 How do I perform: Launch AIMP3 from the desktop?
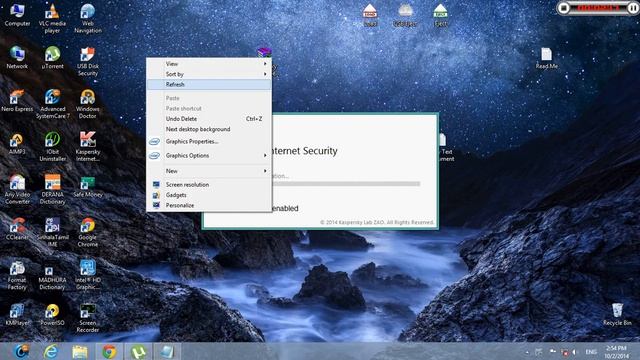point(17,143)
